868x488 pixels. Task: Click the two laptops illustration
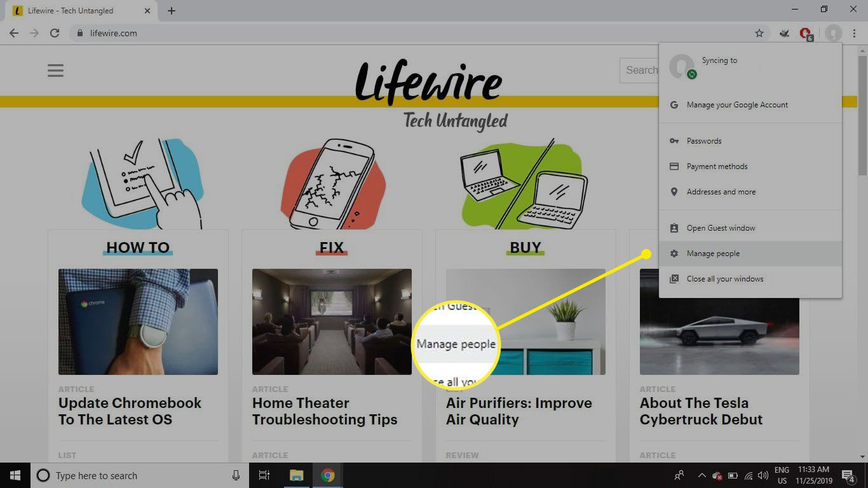(525, 184)
